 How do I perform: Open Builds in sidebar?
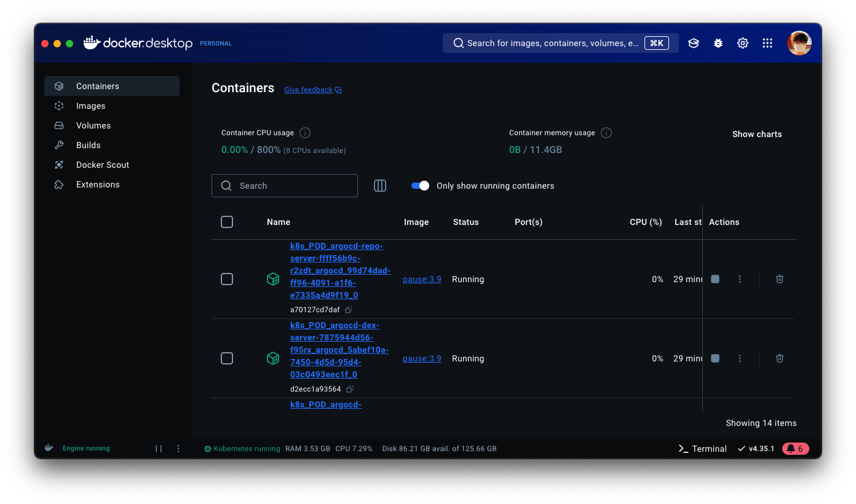click(x=112, y=145)
